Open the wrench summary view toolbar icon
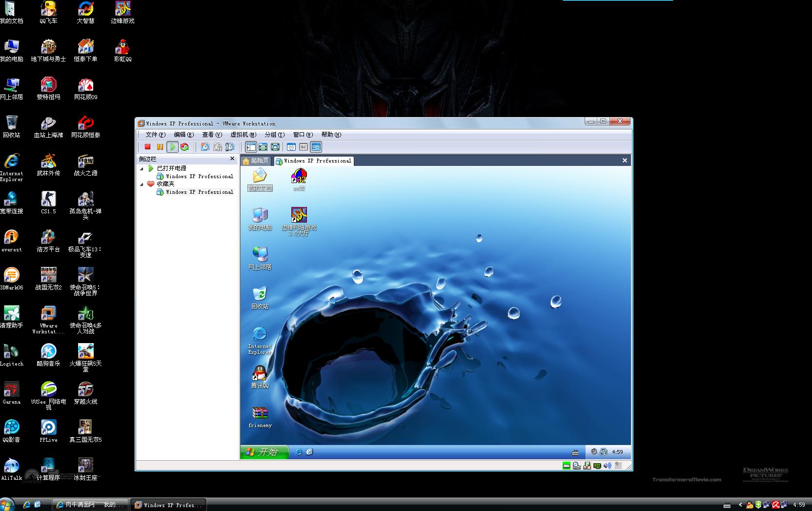 coord(291,147)
